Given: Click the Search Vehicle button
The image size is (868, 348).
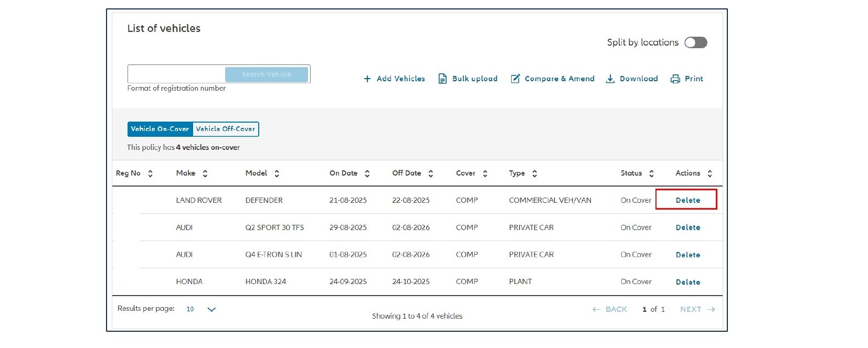Looking at the screenshot, I should (267, 74).
